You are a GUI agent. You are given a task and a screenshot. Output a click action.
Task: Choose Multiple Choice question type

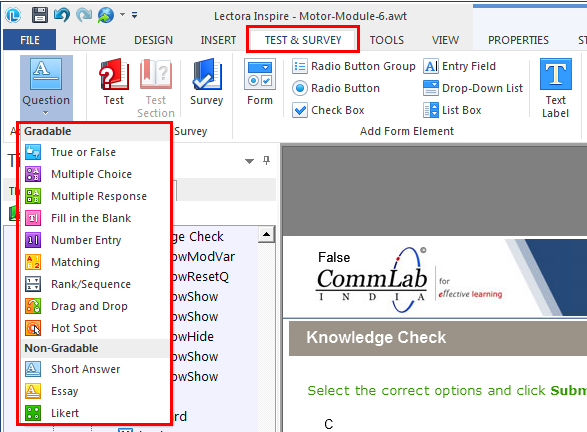click(x=94, y=174)
